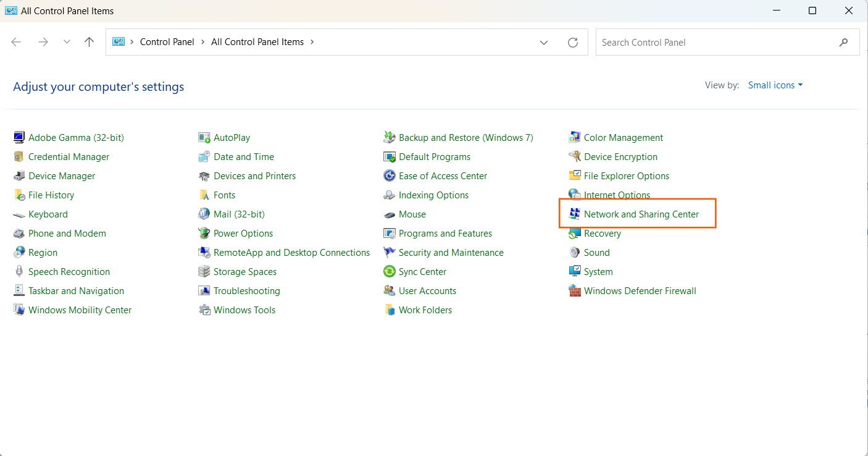Click the Keyboard icon
The height and width of the screenshot is (456, 868).
click(x=19, y=214)
